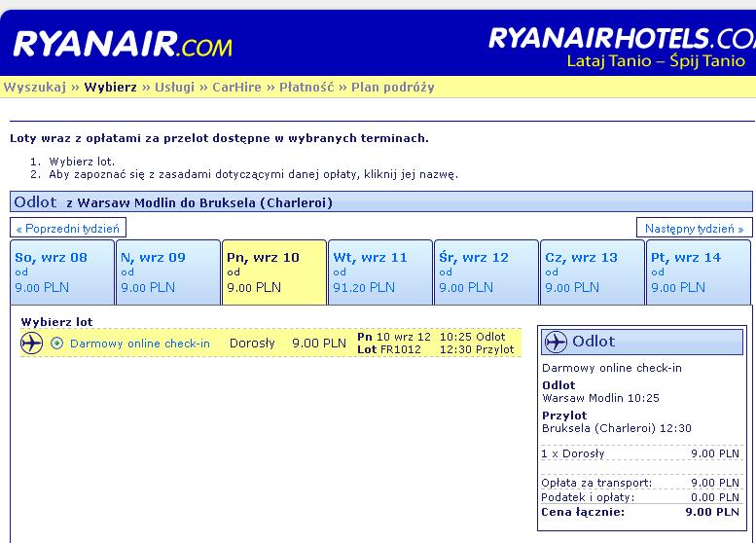Select the Cz, wrz 13 date tab
Screen dimensions: 756x543
[593, 272]
